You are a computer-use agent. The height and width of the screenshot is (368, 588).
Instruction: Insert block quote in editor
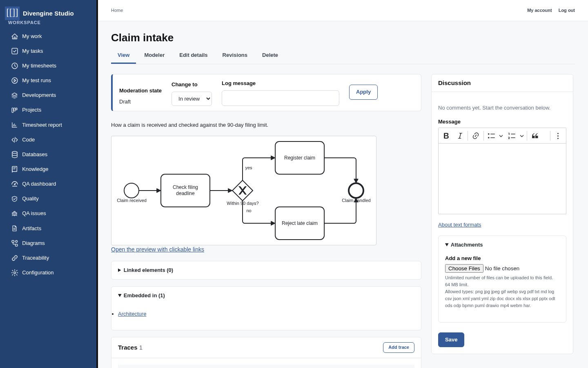pyautogui.click(x=535, y=136)
